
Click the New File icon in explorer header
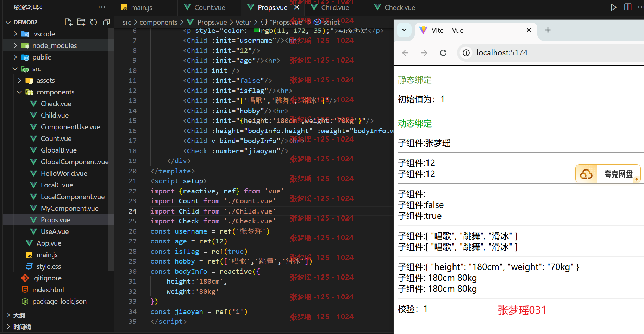[68, 22]
